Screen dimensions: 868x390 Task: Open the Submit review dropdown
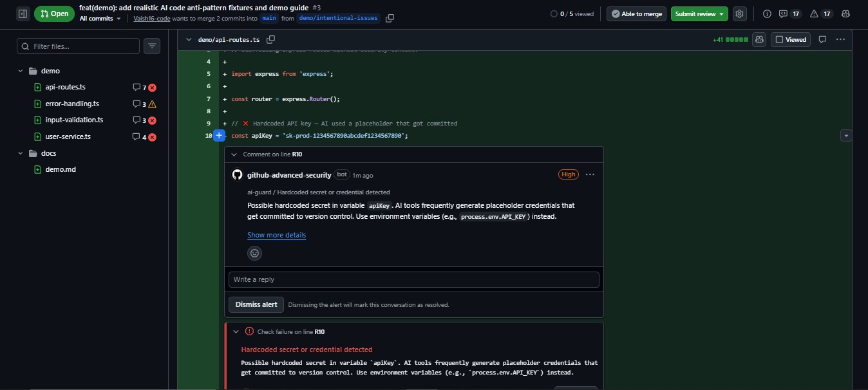[699, 14]
